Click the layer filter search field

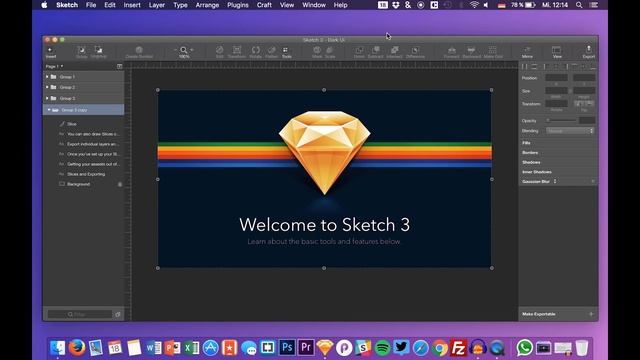pyautogui.click(x=80, y=314)
